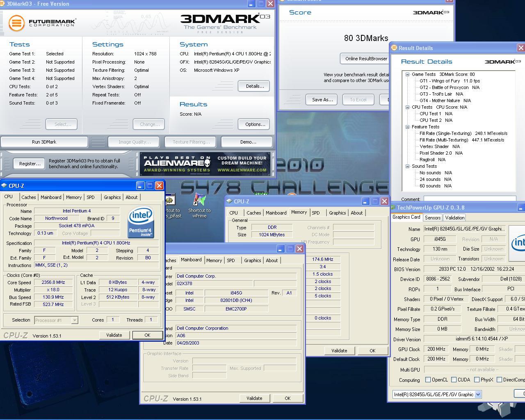
Task: Click the GPU-Z title bar icon
Action: 393,208
